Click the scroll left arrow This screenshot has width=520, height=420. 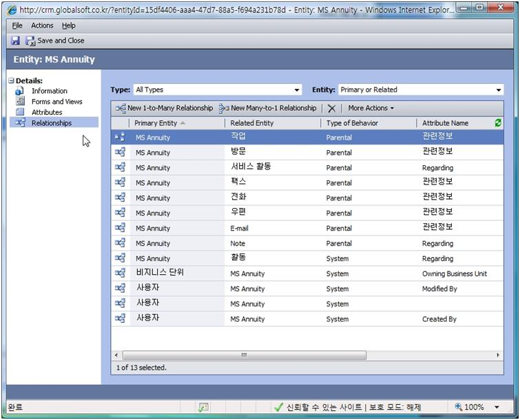(x=116, y=355)
